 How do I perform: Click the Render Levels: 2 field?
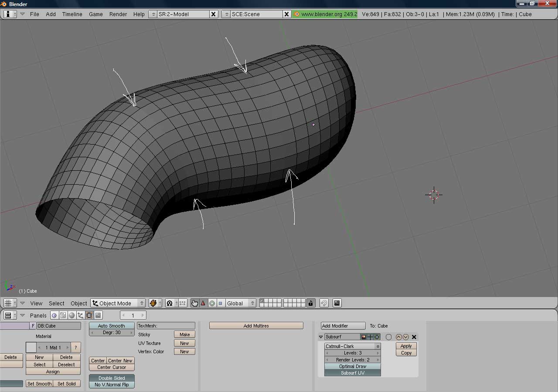353,360
